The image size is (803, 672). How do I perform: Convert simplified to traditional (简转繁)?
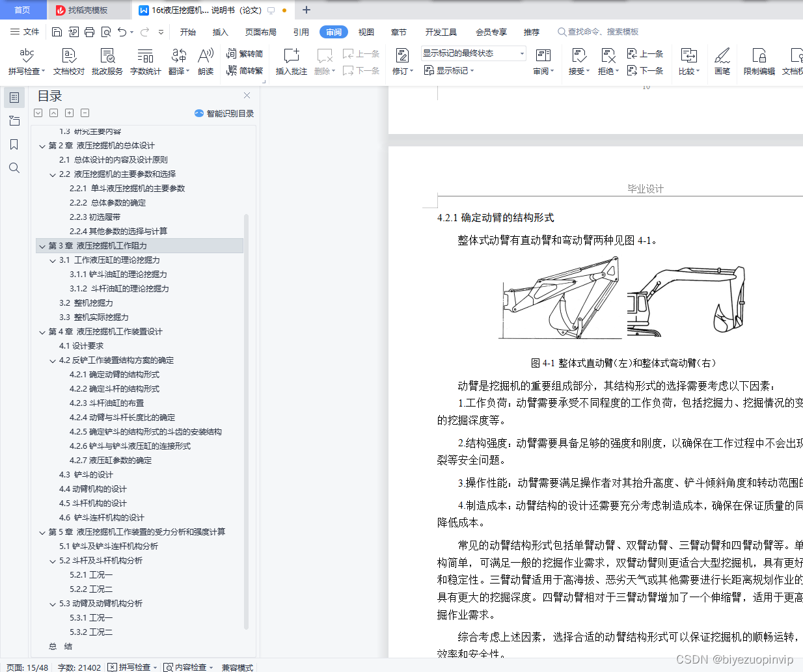pos(245,70)
